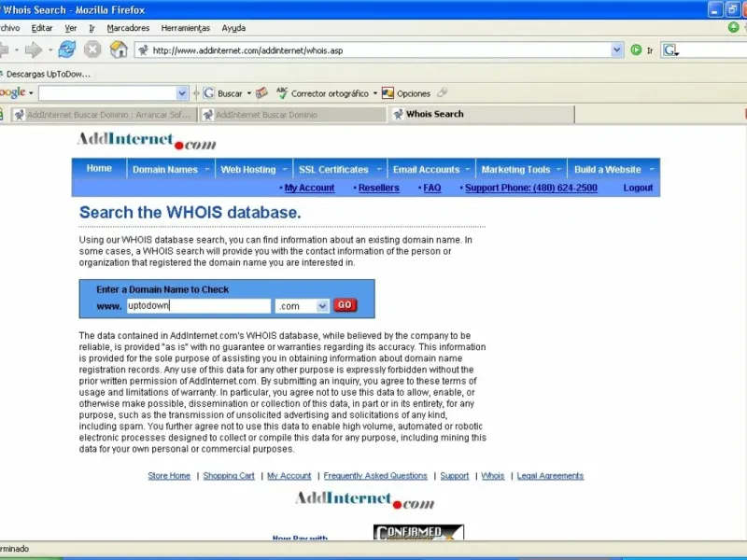
Task: Click the Opciones toolbar icon
Action: (388, 92)
